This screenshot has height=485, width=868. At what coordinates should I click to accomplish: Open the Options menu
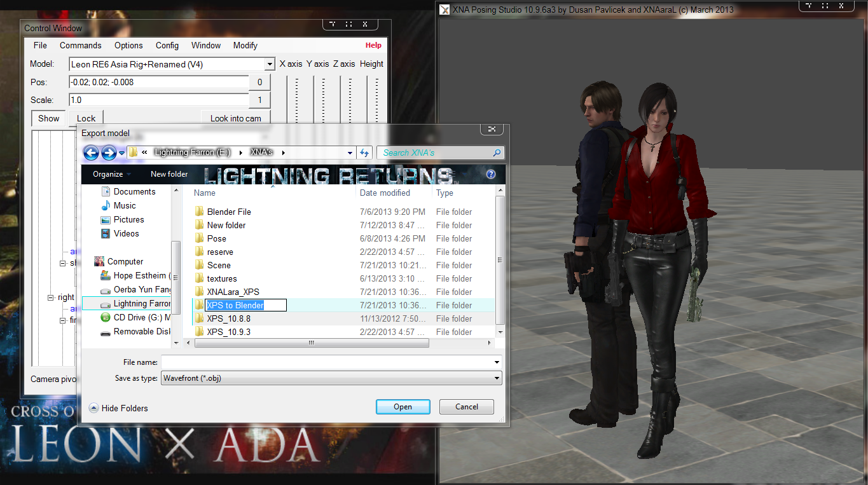tap(128, 45)
